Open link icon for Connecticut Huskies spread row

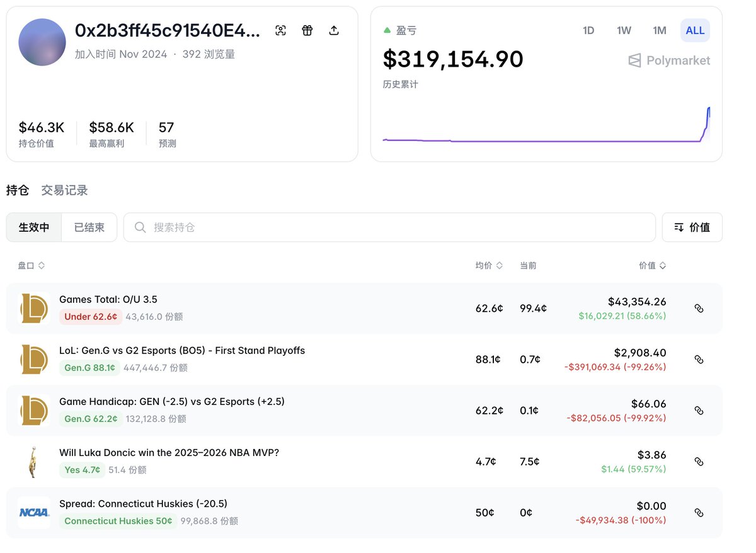pos(699,513)
